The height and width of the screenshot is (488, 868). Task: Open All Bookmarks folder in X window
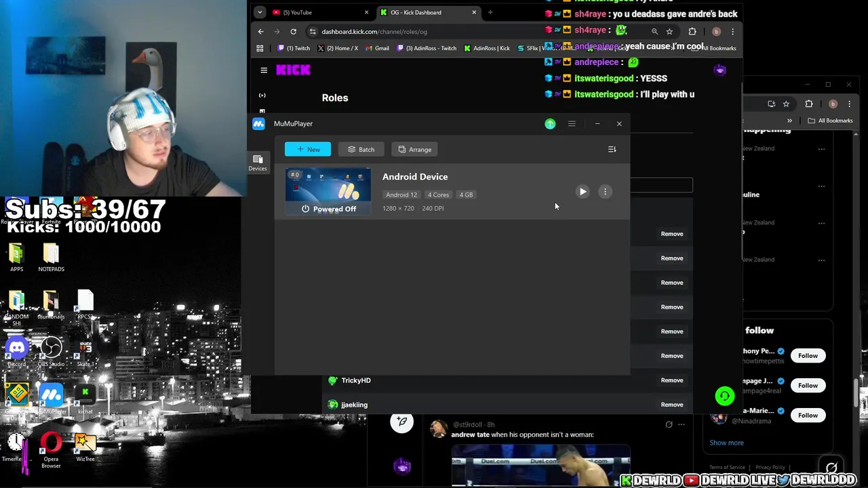pos(830,121)
